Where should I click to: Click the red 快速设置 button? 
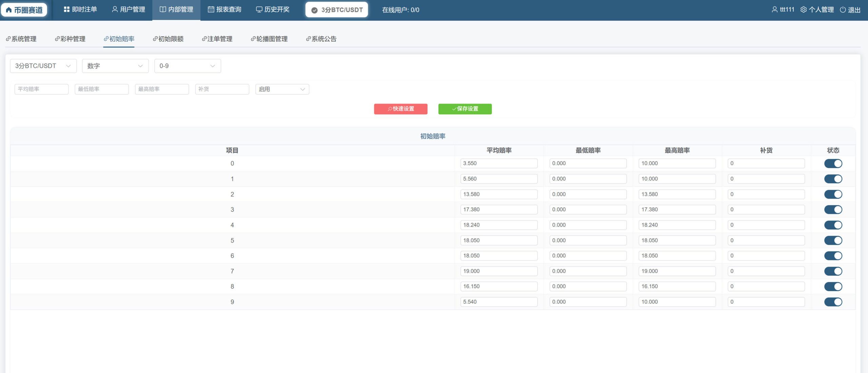(x=401, y=109)
